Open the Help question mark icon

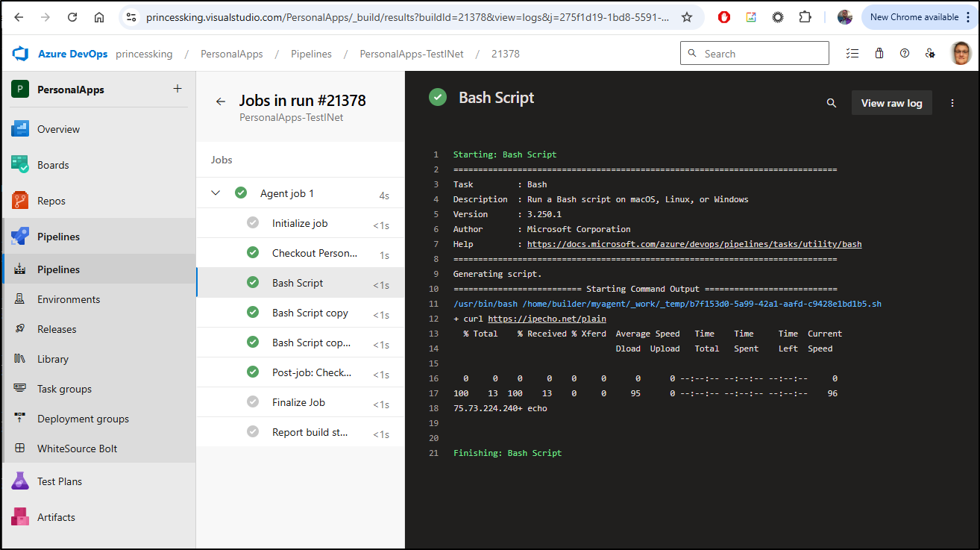(905, 54)
